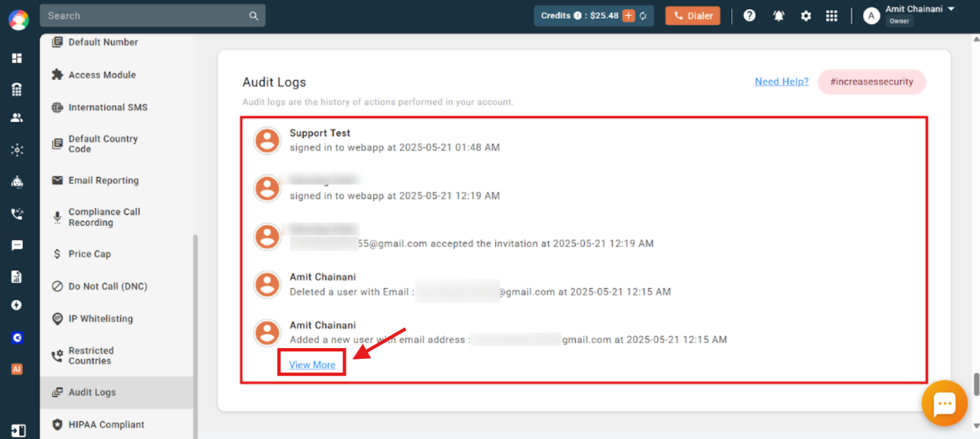
Task: Click the Credits info icon
Action: tap(577, 15)
